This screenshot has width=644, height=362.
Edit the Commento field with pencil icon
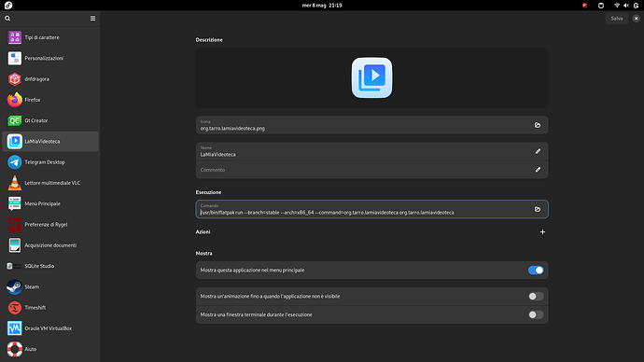click(x=538, y=170)
